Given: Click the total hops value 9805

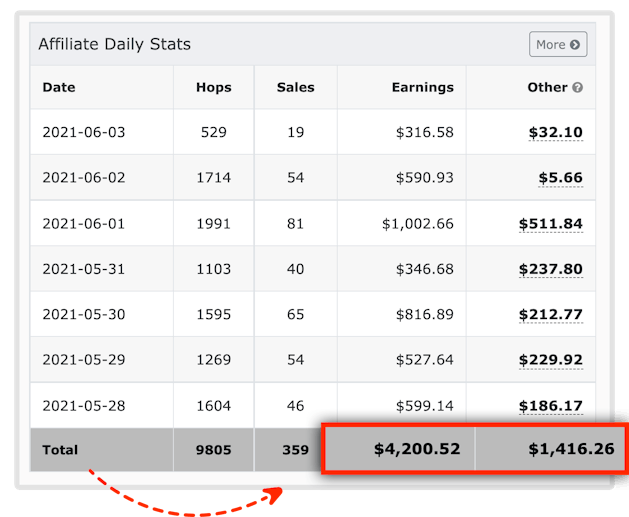Looking at the screenshot, I should 214,450.
